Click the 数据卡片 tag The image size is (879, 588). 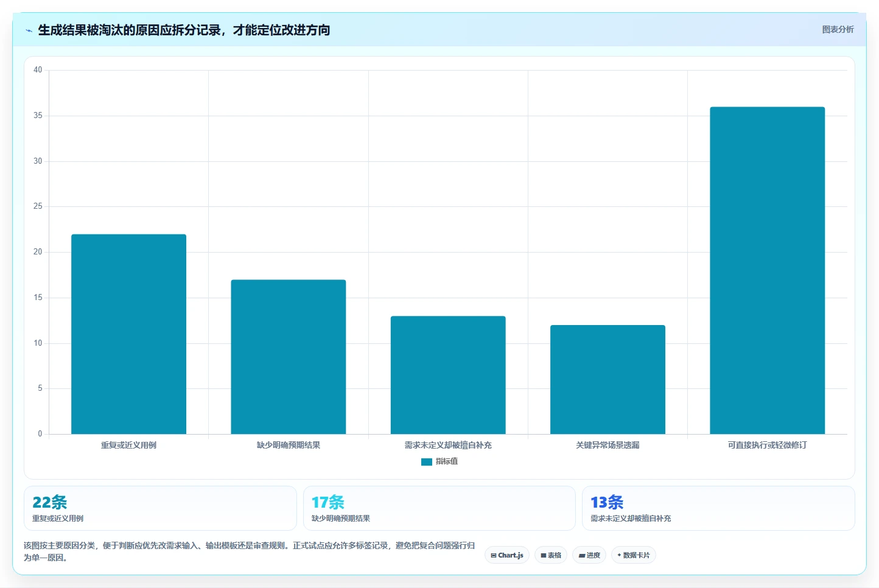[x=634, y=555]
